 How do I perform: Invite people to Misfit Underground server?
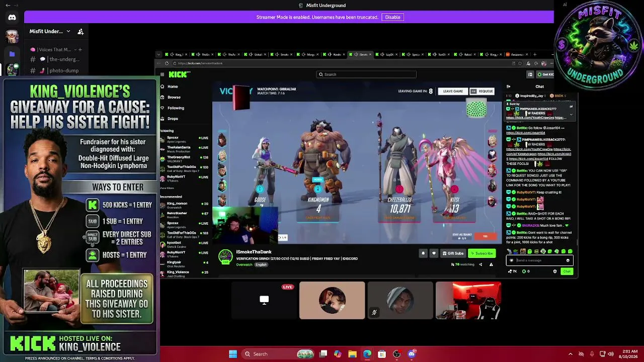click(80, 31)
